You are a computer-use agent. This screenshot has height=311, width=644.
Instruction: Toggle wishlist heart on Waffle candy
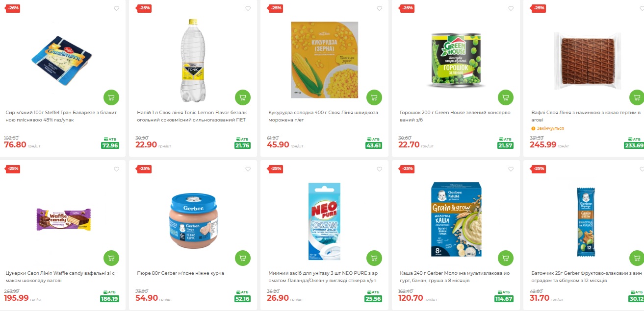pyautogui.click(x=117, y=169)
